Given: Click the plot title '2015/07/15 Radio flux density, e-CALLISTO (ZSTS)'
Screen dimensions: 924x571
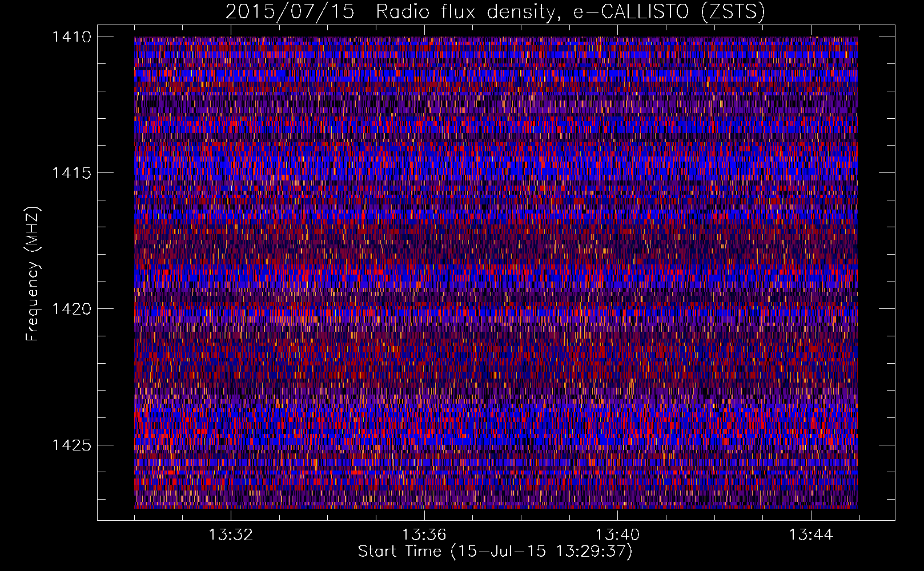Looking at the screenshot, I should click(x=495, y=11).
